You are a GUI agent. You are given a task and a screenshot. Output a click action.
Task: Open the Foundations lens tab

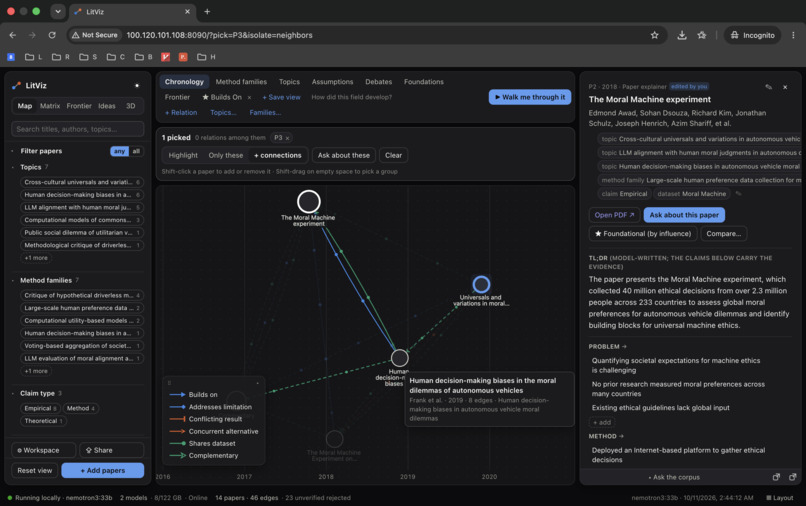424,82
